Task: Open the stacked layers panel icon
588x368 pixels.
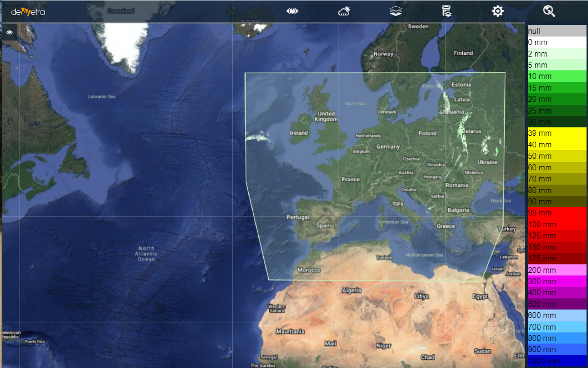Action: coord(396,11)
